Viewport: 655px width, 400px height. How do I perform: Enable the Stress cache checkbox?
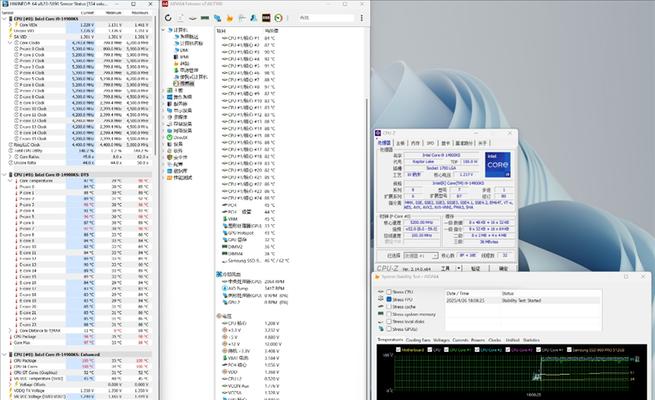pyautogui.click(x=389, y=306)
